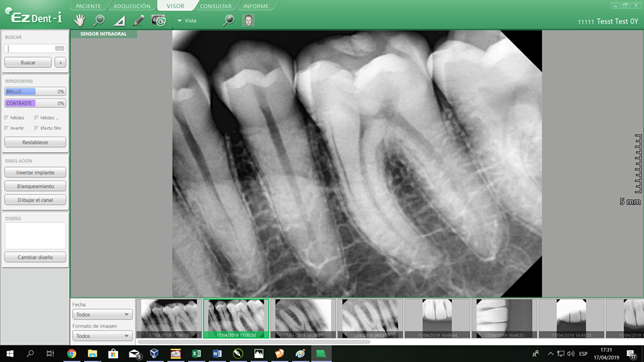644x362 pixels.
Task: Select the triangle measurement tool
Action: [119, 21]
